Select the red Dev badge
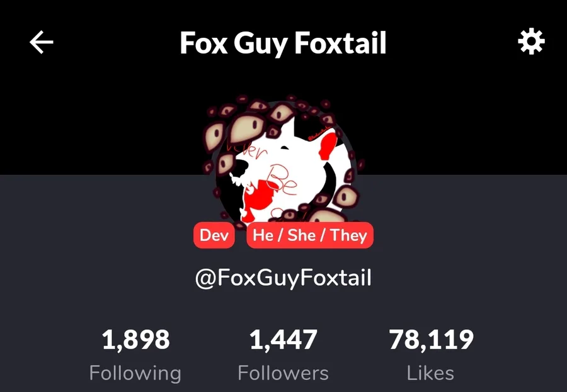Viewport: 567px width, 392px height. (214, 235)
